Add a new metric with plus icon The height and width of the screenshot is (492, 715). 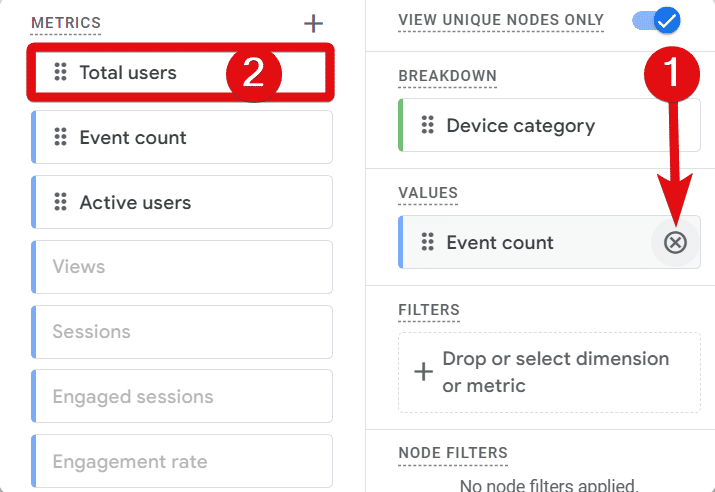(313, 23)
